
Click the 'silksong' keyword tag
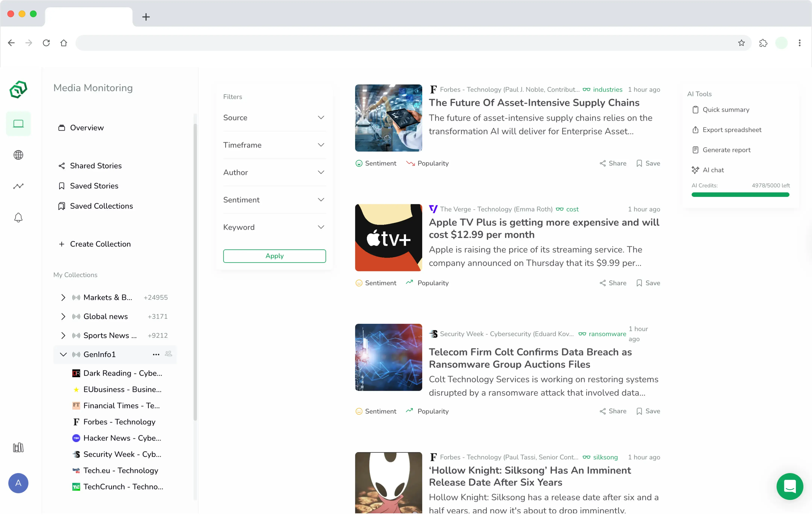click(605, 457)
